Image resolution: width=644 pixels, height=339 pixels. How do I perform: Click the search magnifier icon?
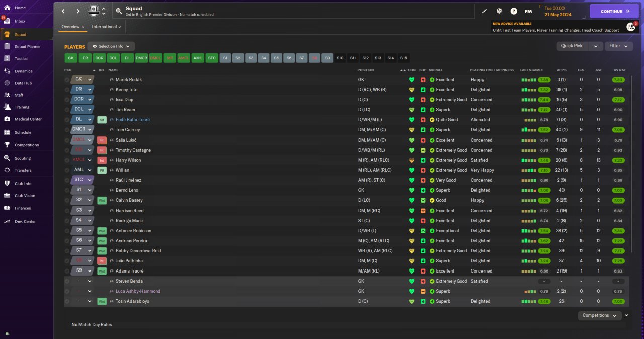coord(118,11)
